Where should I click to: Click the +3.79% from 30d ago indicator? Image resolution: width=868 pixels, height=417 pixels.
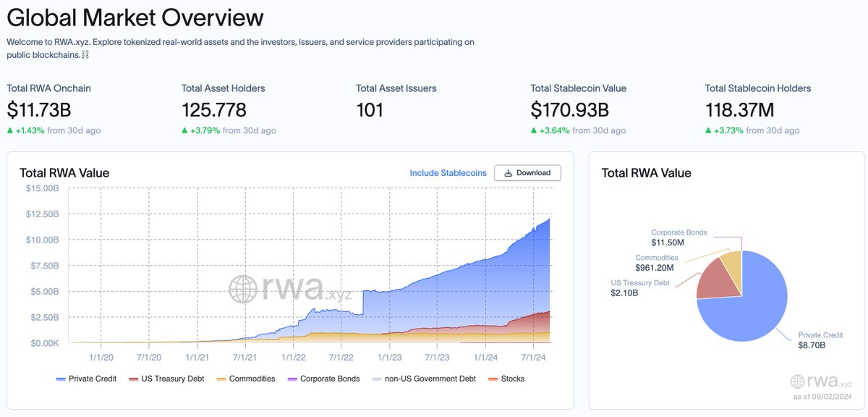(x=229, y=130)
